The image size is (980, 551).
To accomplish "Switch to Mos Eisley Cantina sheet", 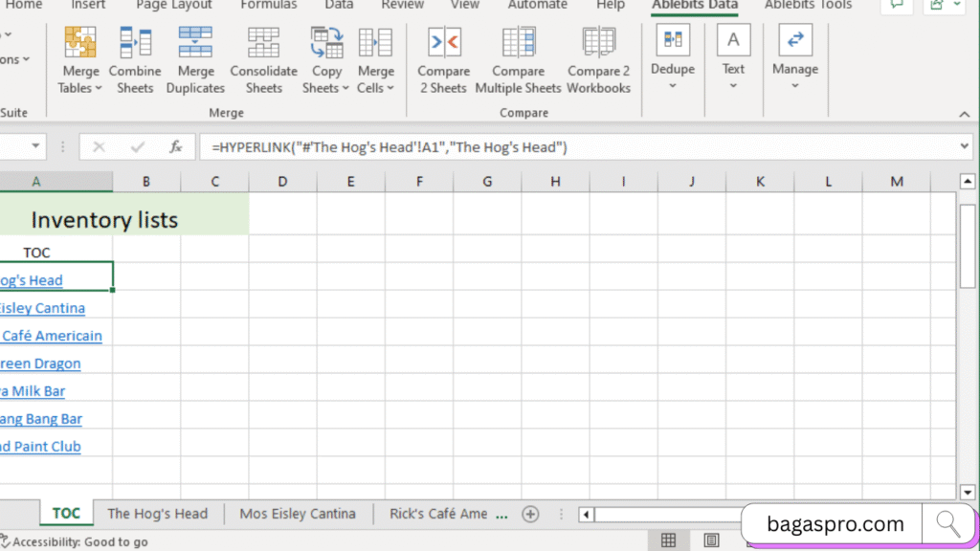I will tap(298, 514).
